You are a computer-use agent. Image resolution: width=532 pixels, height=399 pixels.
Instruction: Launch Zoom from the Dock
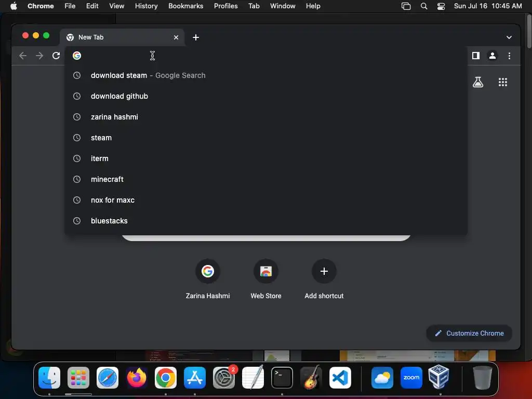click(411, 378)
